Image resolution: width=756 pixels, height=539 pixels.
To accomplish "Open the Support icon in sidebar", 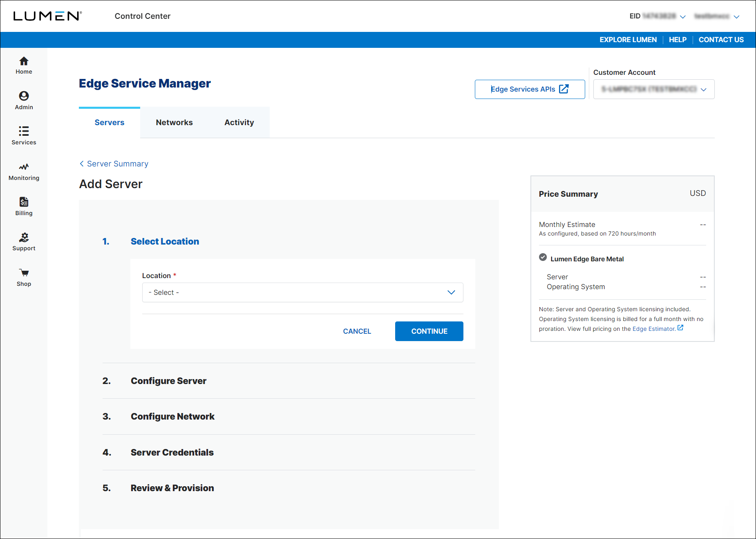I will [24, 237].
